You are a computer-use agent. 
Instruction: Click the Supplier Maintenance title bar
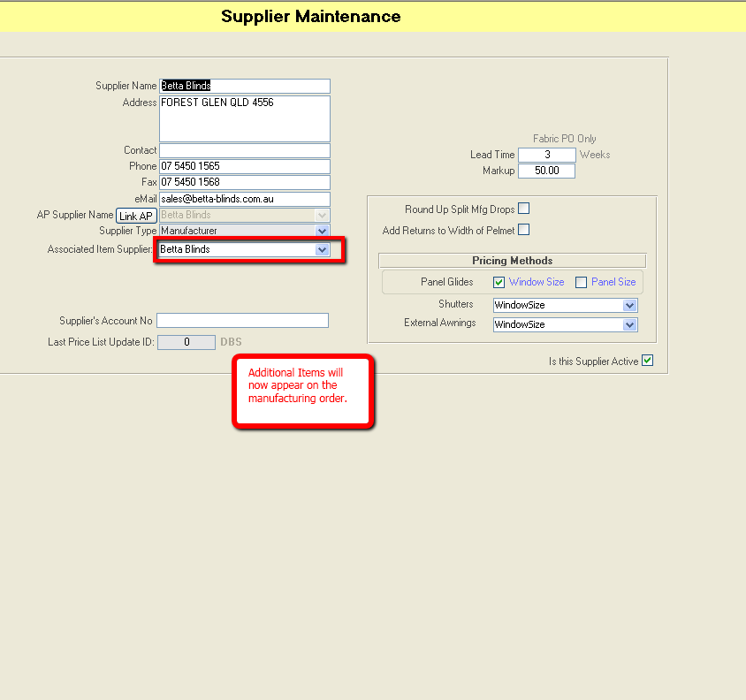pyautogui.click(x=309, y=16)
